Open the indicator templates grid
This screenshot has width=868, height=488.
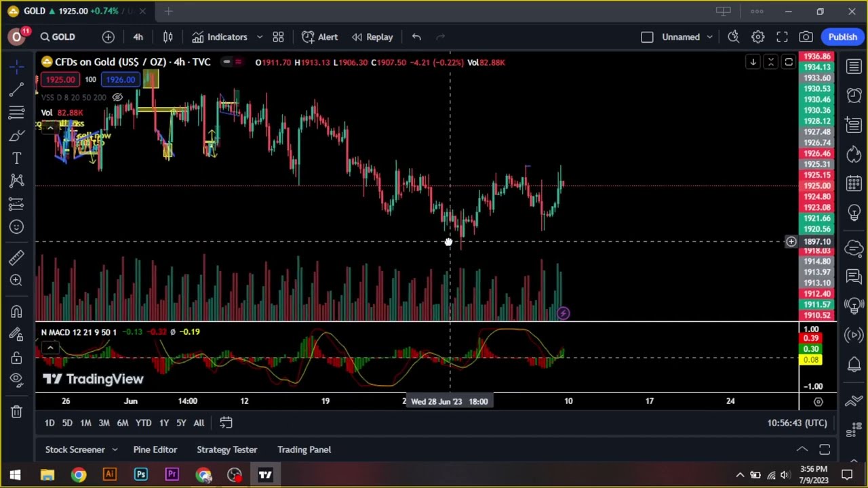(278, 37)
